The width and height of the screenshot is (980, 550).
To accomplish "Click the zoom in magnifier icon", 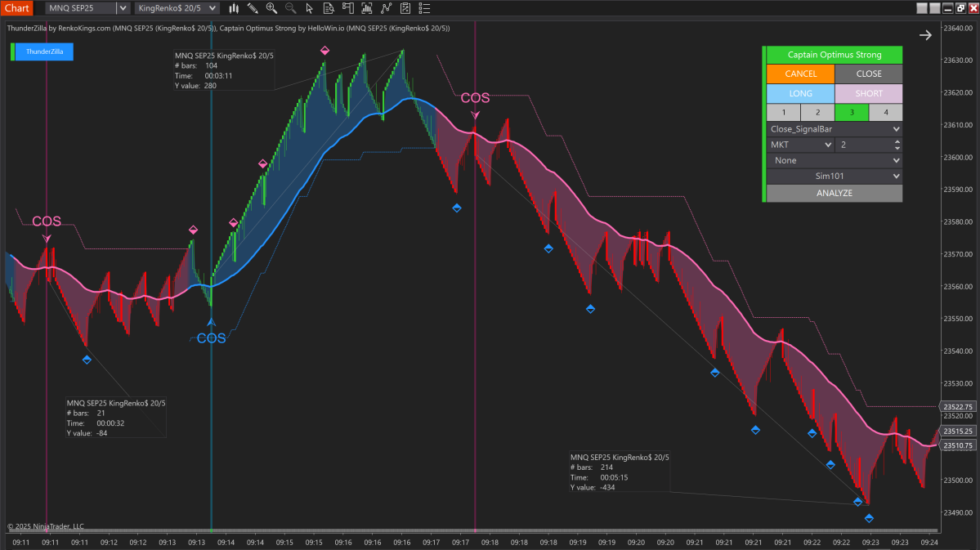I will click(x=271, y=8).
